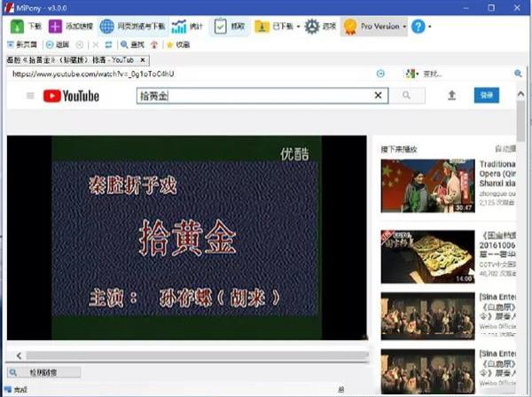Open the 20161006 video title link
This screenshot has height=397, width=532.
click(497, 245)
